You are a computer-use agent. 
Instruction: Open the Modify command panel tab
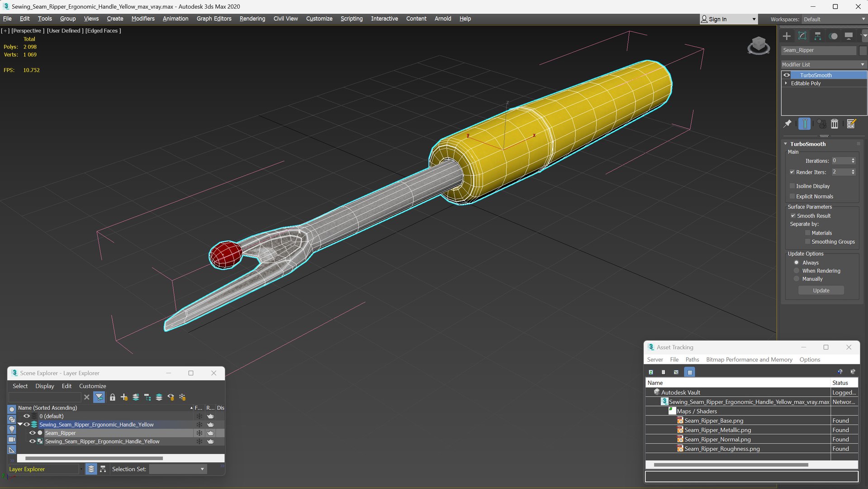(x=802, y=36)
